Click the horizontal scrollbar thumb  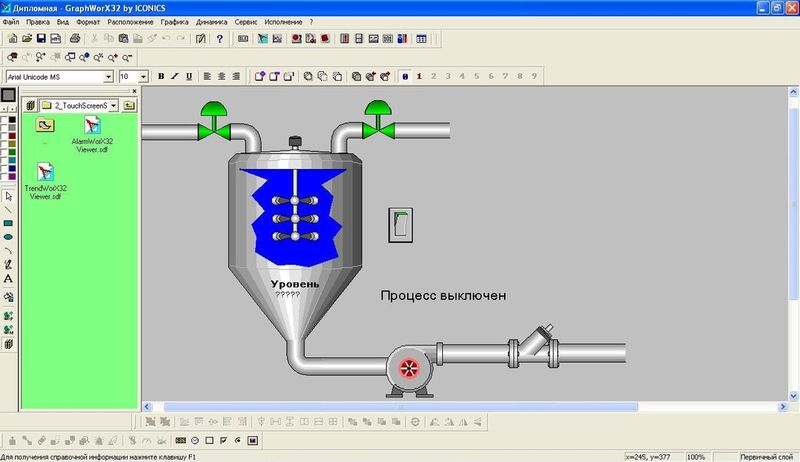401,406
